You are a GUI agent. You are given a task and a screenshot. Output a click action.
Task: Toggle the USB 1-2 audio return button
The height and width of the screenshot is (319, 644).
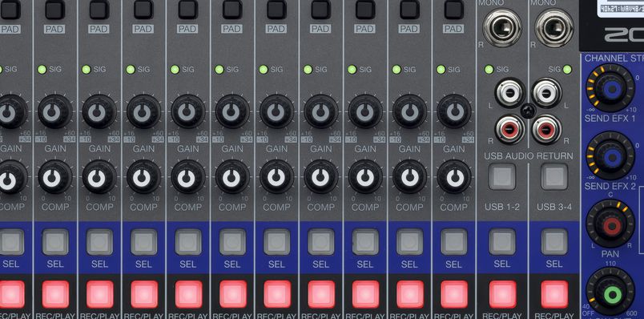point(502,177)
